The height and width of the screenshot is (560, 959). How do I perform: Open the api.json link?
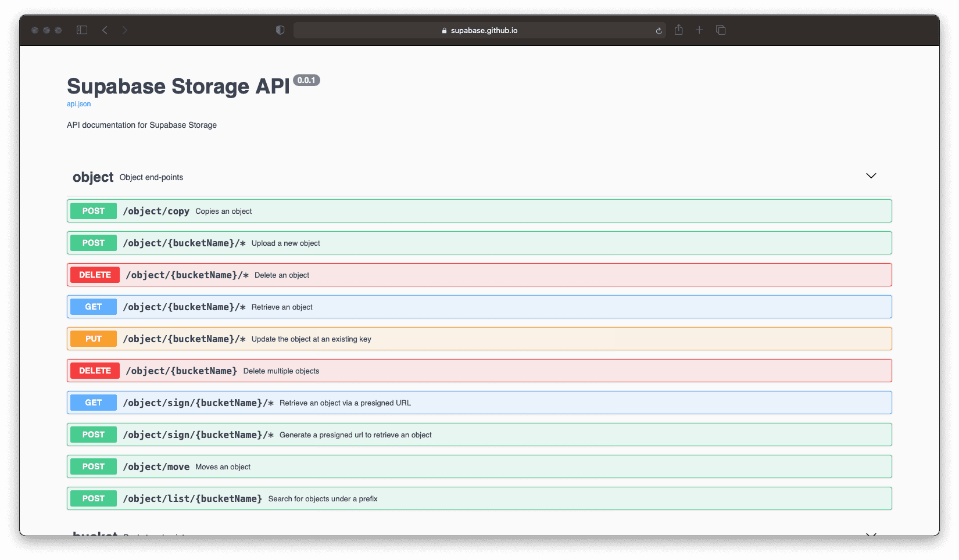[x=78, y=104]
